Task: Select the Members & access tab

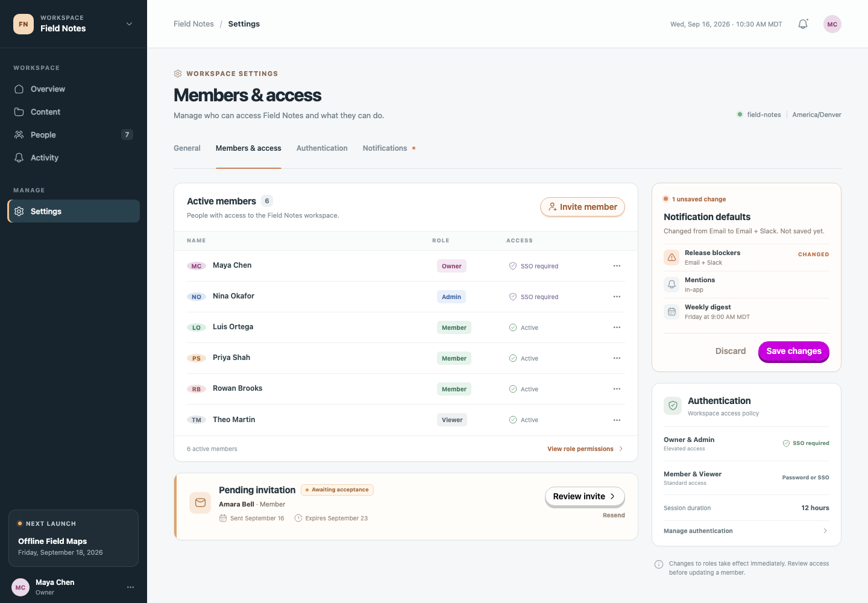Action: click(248, 148)
